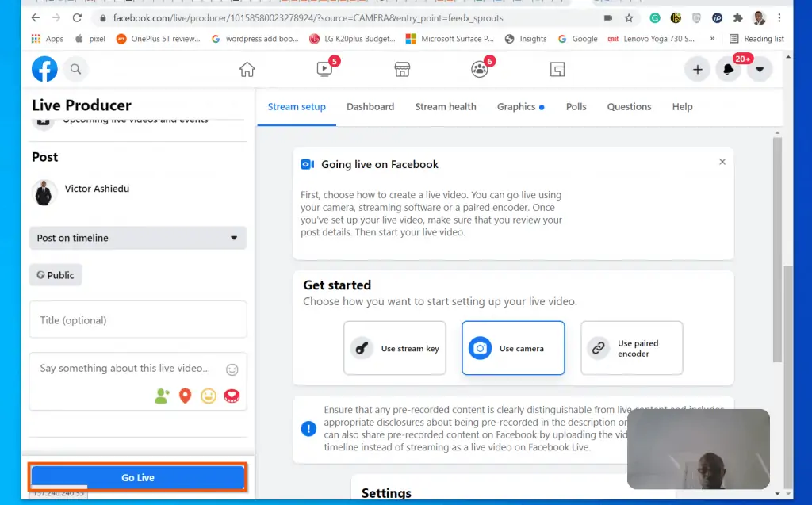Image resolution: width=812 pixels, height=505 pixels.
Task: Click the webcam preview thumbnail
Action: tap(698, 449)
